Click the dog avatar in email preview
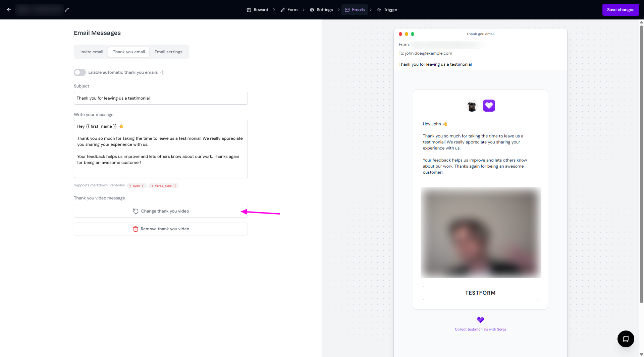The width and height of the screenshot is (644, 357). click(x=472, y=106)
